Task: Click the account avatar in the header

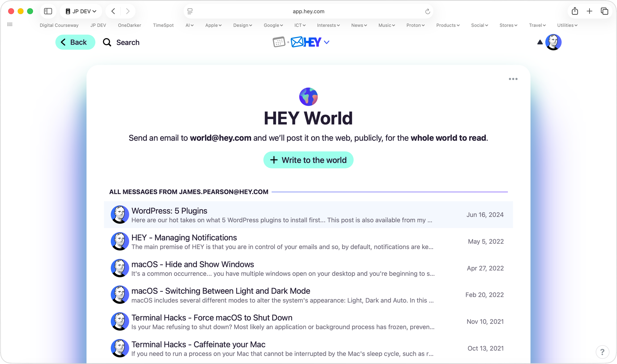Action: [553, 42]
